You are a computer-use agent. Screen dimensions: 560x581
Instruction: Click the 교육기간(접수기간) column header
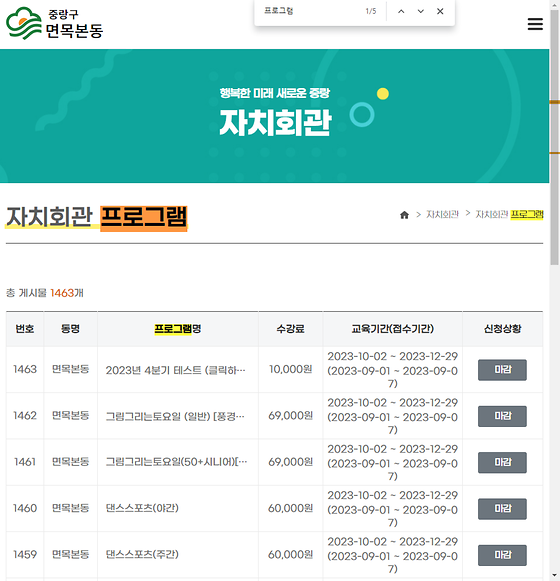tap(392, 329)
